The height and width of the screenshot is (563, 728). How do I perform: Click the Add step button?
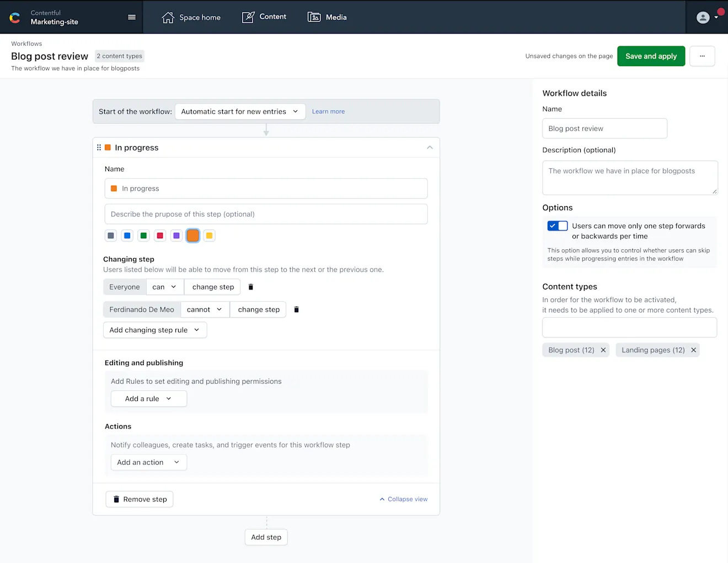point(266,537)
